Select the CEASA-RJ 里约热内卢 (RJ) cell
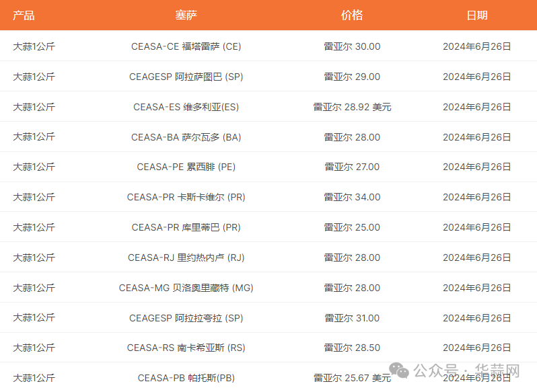Viewport: 537px width, 392px height. tap(186, 258)
